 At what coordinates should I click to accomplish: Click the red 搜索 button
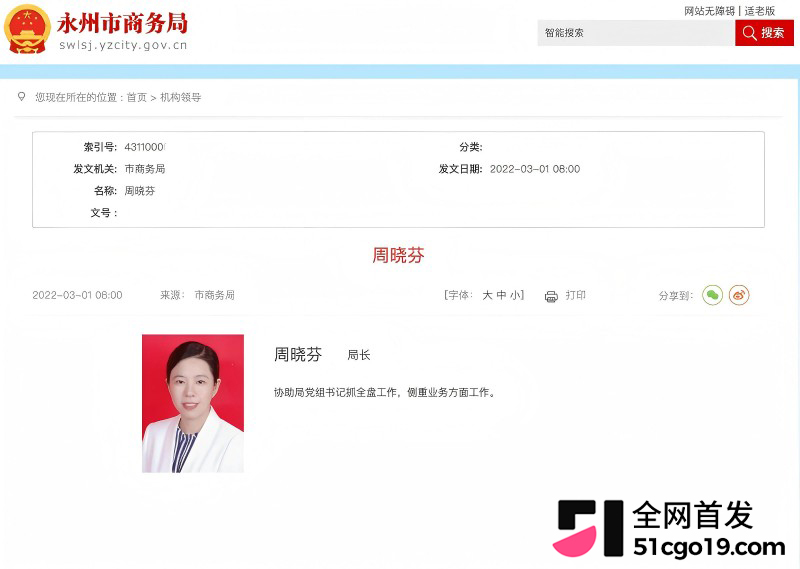(x=764, y=33)
